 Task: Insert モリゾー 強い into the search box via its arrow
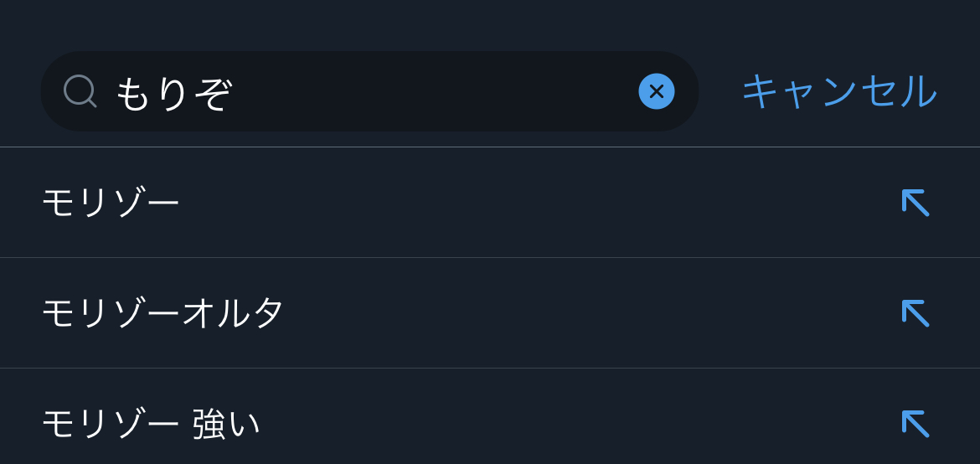(915, 424)
